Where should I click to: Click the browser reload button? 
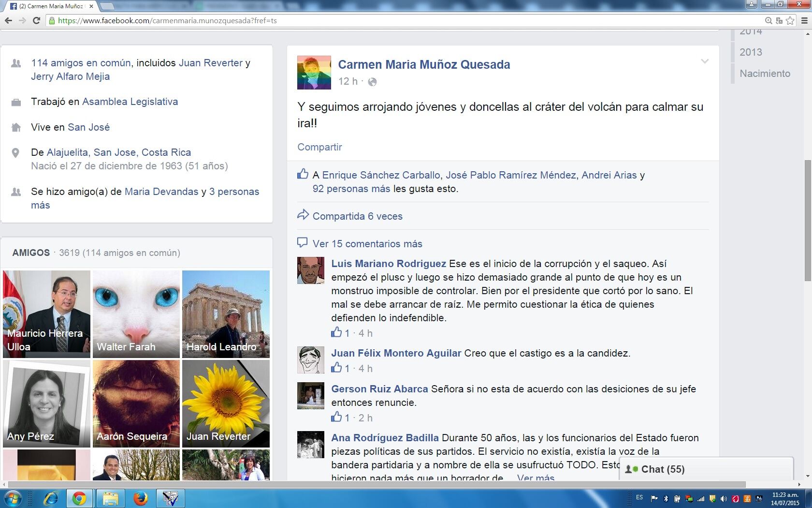click(36, 20)
